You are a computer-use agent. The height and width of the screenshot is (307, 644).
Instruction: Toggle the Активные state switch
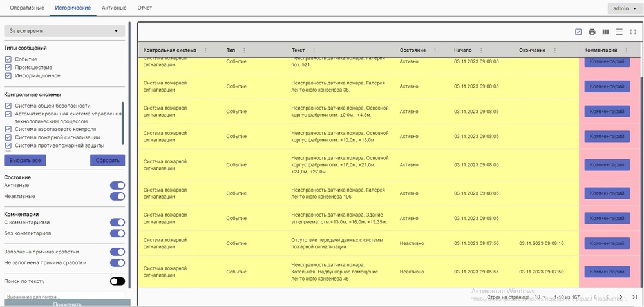pyautogui.click(x=117, y=186)
